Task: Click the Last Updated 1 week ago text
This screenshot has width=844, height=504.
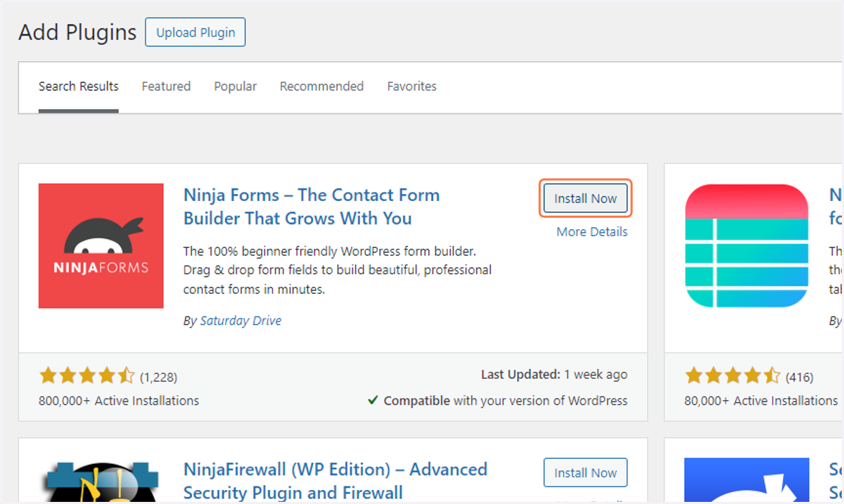Action: pos(554,375)
